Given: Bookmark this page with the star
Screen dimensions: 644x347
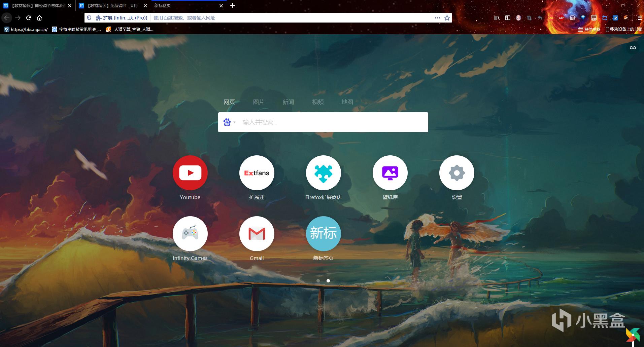Looking at the screenshot, I should (447, 18).
